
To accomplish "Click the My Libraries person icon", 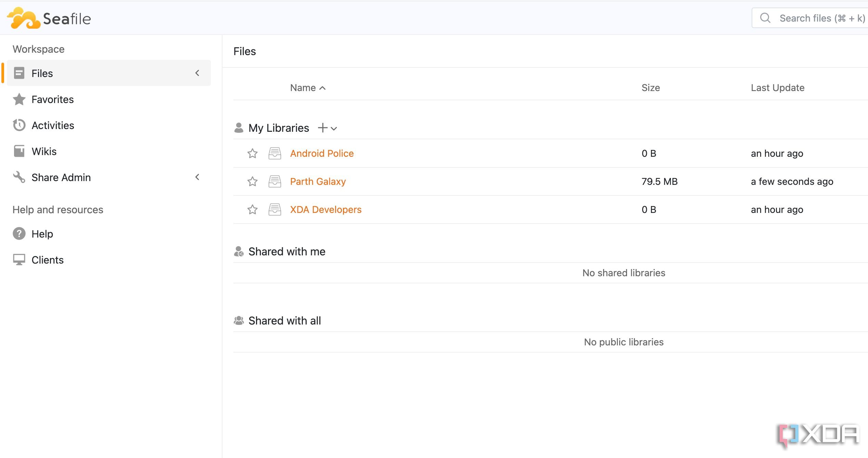I will (239, 128).
